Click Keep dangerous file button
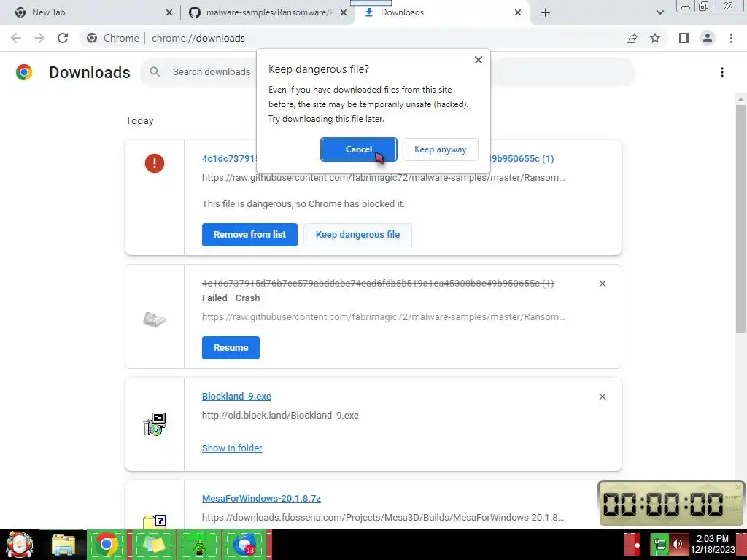747x560 pixels. click(357, 235)
